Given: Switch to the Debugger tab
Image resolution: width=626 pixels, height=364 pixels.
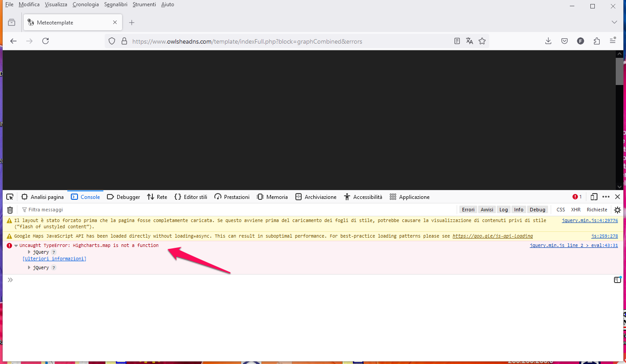Looking at the screenshot, I should click(123, 197).
